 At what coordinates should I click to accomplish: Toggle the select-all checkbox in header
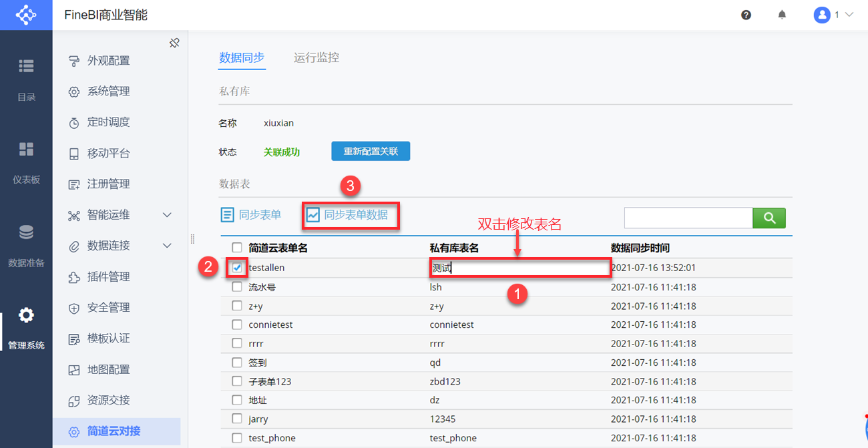237,248
